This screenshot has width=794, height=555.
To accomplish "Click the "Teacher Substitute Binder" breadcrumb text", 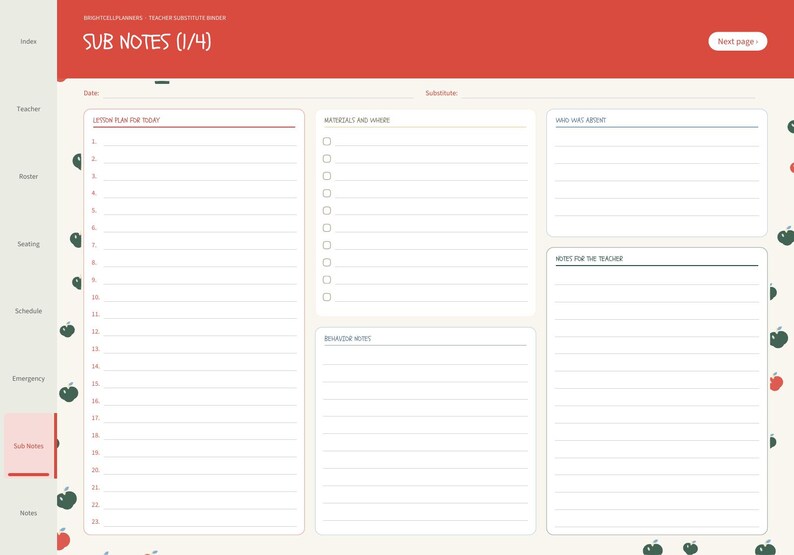I will click(187, 18).
